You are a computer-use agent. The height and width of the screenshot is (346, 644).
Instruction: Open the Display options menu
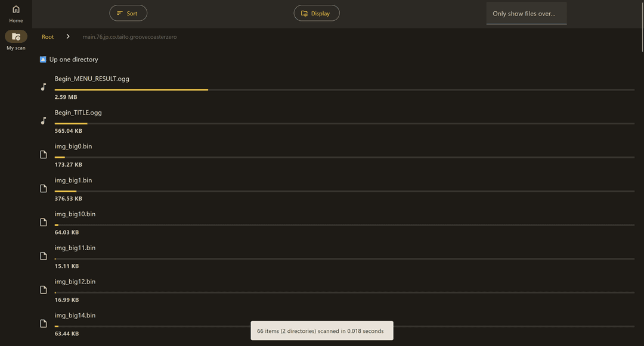point(316,13)
